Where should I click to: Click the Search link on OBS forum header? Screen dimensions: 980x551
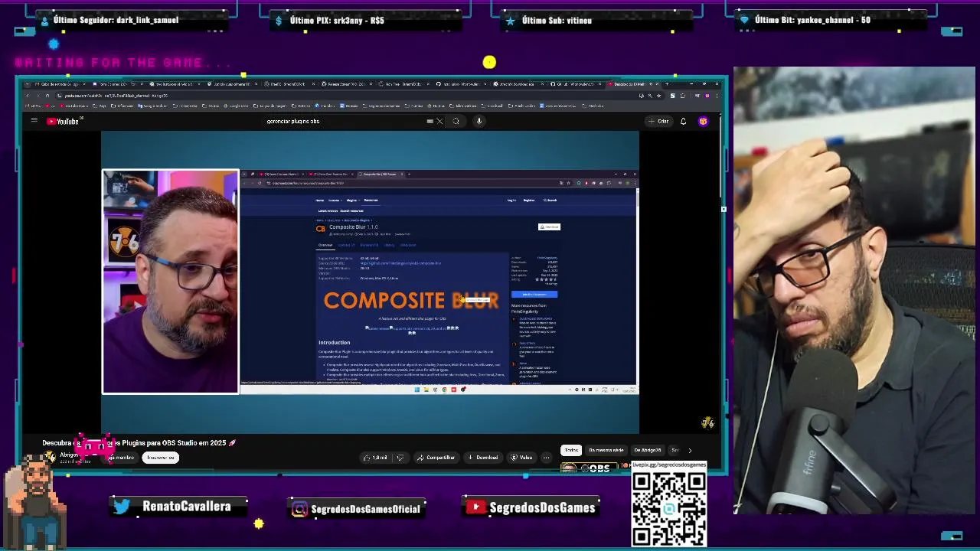[x=550, y=200]
